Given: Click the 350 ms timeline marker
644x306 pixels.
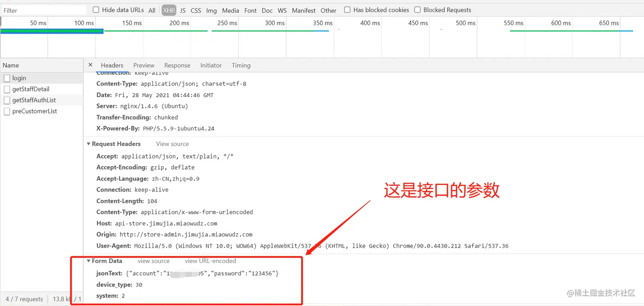Looking at the screenshot, I should click(323, 23).
